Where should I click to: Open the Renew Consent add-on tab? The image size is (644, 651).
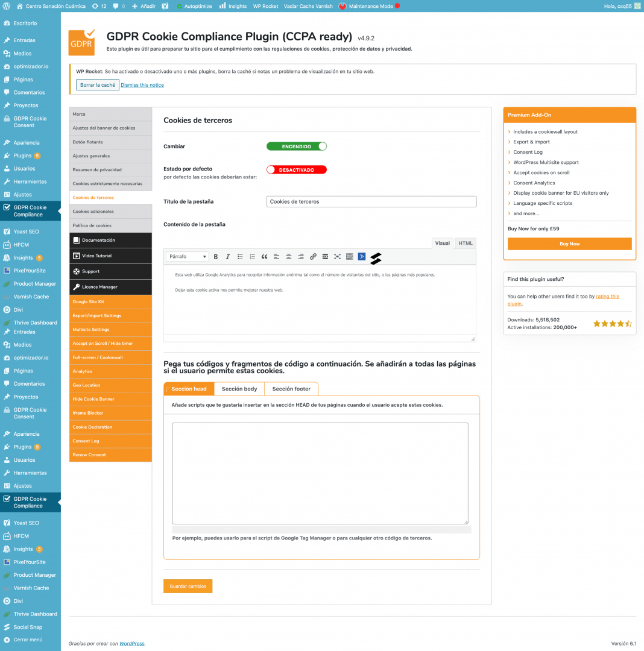point(110,454)
